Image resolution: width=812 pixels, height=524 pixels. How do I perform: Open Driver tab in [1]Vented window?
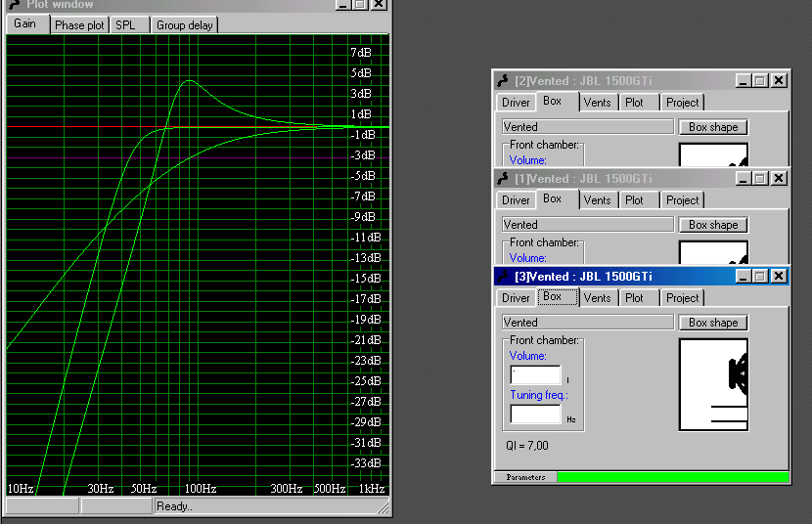[x=516, y=200]
